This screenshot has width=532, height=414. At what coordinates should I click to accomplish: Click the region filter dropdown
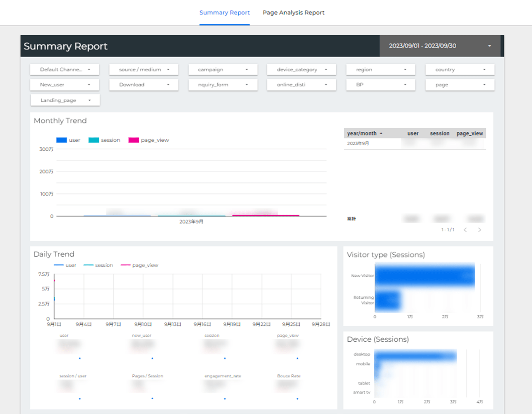click(x=380, y=69)
